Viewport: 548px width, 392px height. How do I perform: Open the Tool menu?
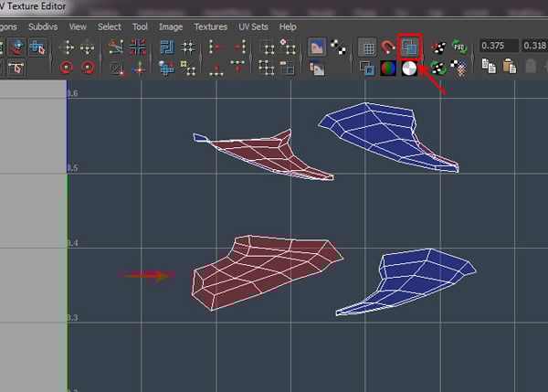(140, 26)
